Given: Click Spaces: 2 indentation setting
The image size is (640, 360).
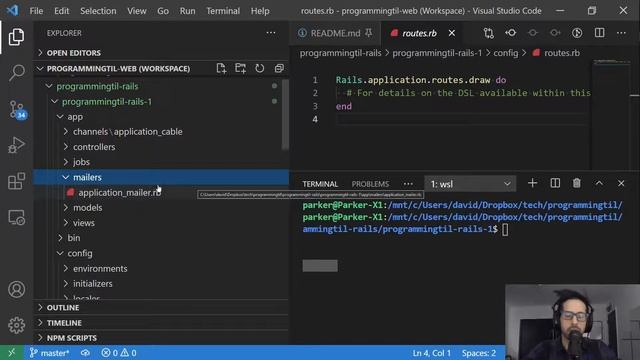Looking at the screenshot, I should coord(479,353).
